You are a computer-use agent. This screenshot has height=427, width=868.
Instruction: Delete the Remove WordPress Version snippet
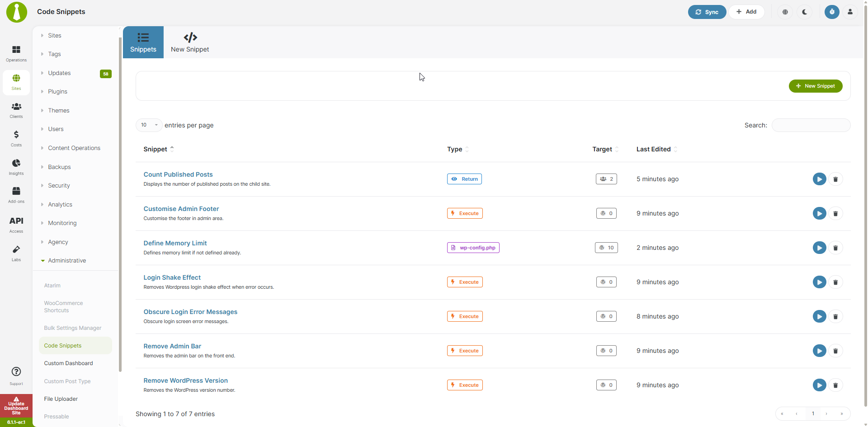pos(835,385)
